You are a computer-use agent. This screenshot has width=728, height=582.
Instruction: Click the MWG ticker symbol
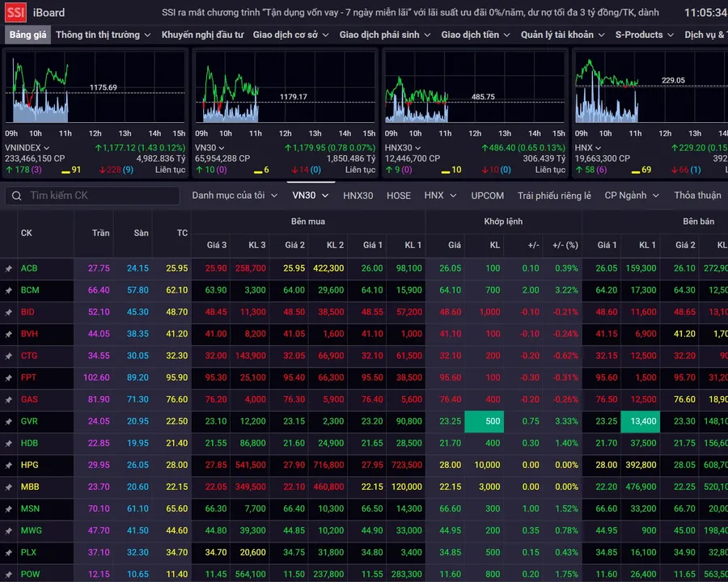tap(31, 531)
